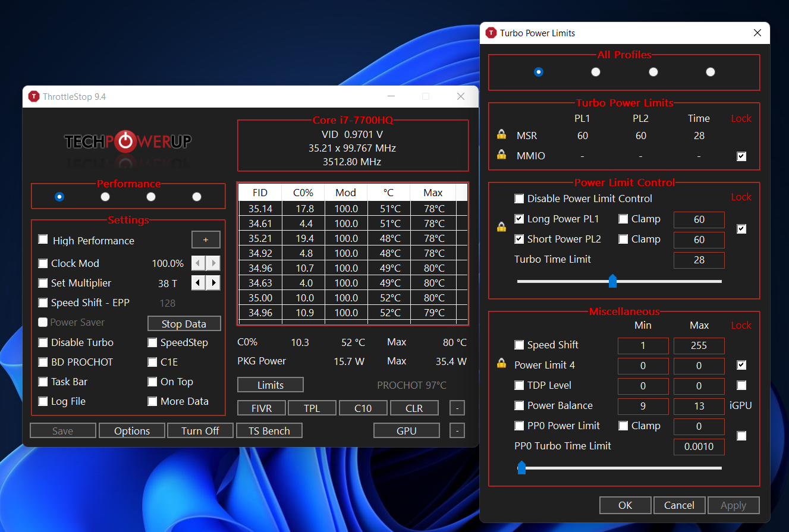Viewport: 789px width, 532px height.
Task: Uncheck the Short Power PL2 checkbox
Action: (519, 239)
